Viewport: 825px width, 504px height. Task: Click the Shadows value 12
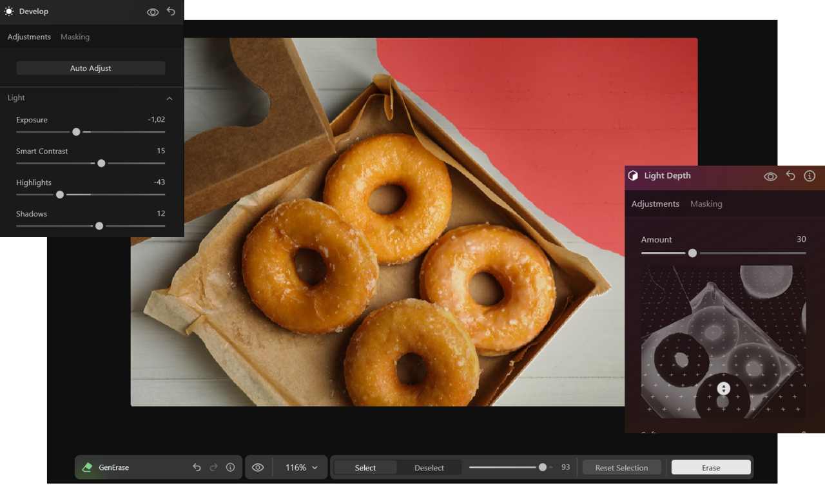point(161,213)
